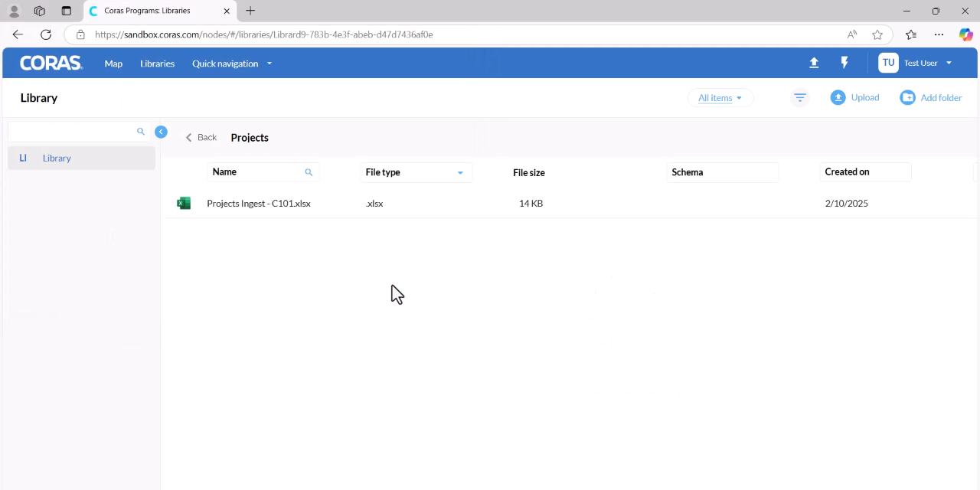Open Projects Ingest - C101.xlsx file
The height and width of the screenshot is (490, 980).
point(259,203)
